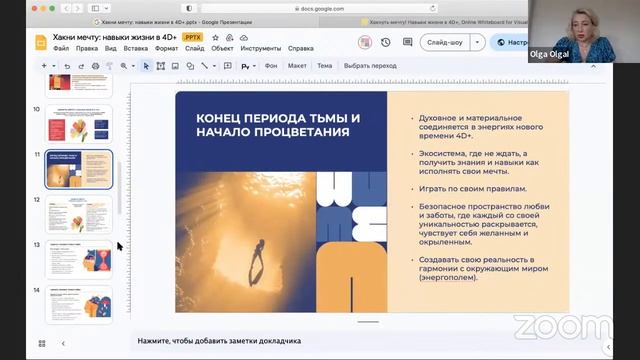
Task: Open the version history clock icon
Action: click(x=386, y=42)
